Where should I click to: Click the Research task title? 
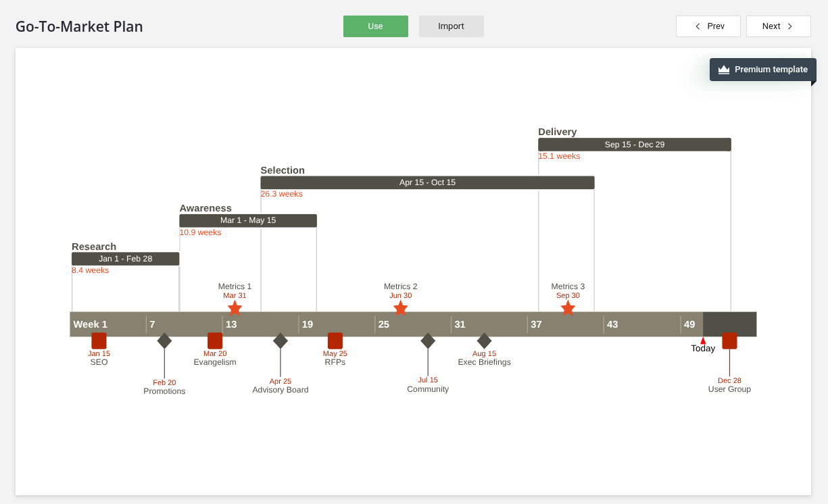[x=94, y=247]
